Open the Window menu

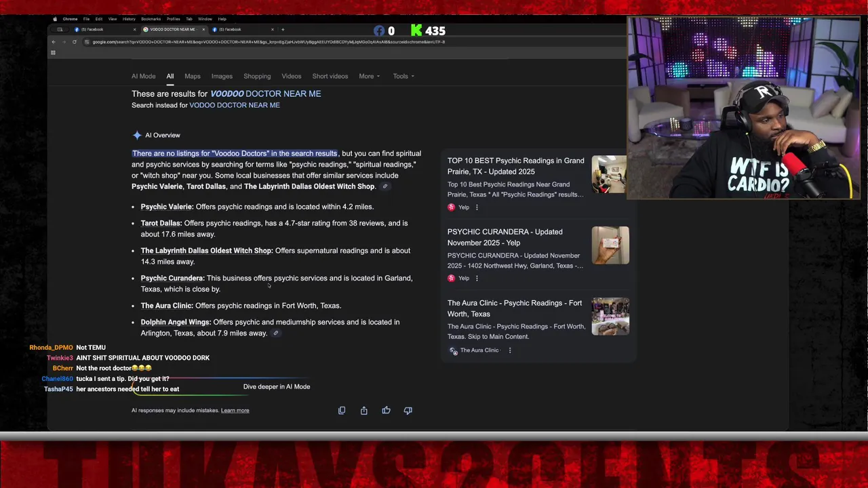(205, 19)
